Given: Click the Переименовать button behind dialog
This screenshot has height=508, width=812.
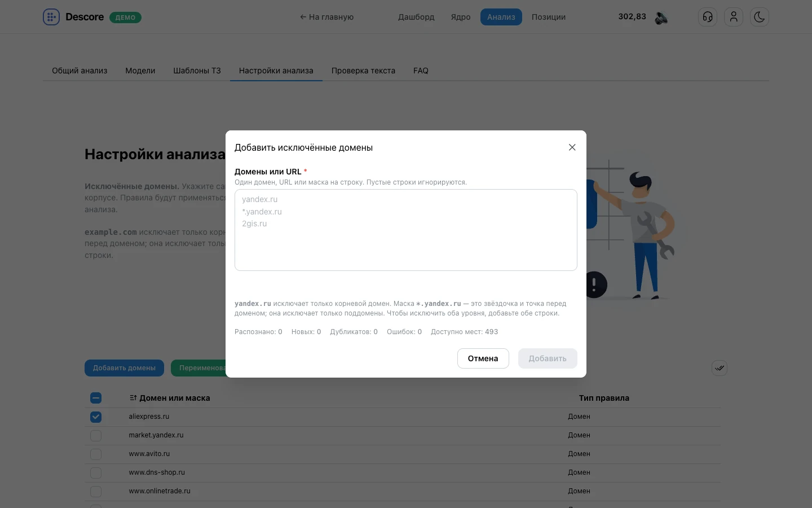Looking at the screenshot, I should pos(198,368).
